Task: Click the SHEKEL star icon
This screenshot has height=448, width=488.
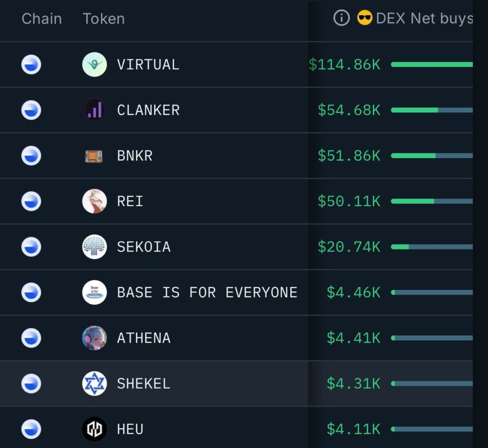Action: [94, 383]
